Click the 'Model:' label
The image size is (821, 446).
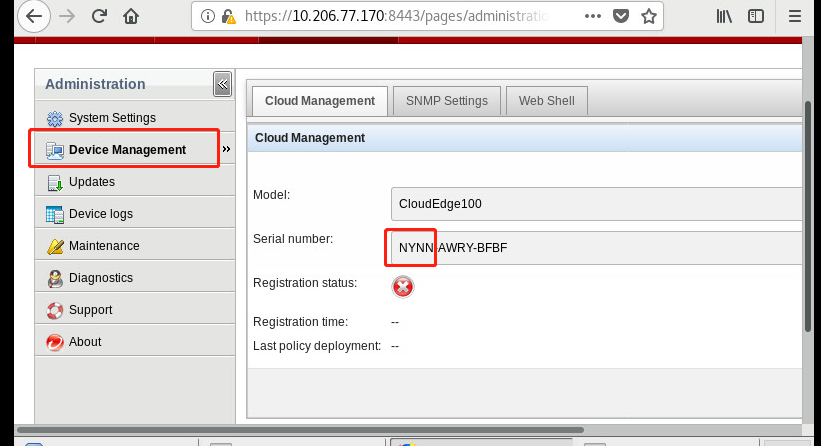pyautogui.click(x=271, y=195)
